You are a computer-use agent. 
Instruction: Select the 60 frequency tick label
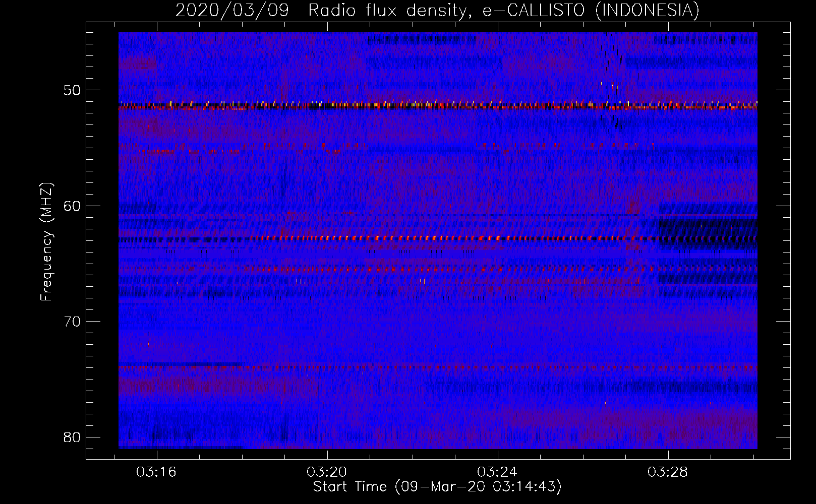point(73,206)
